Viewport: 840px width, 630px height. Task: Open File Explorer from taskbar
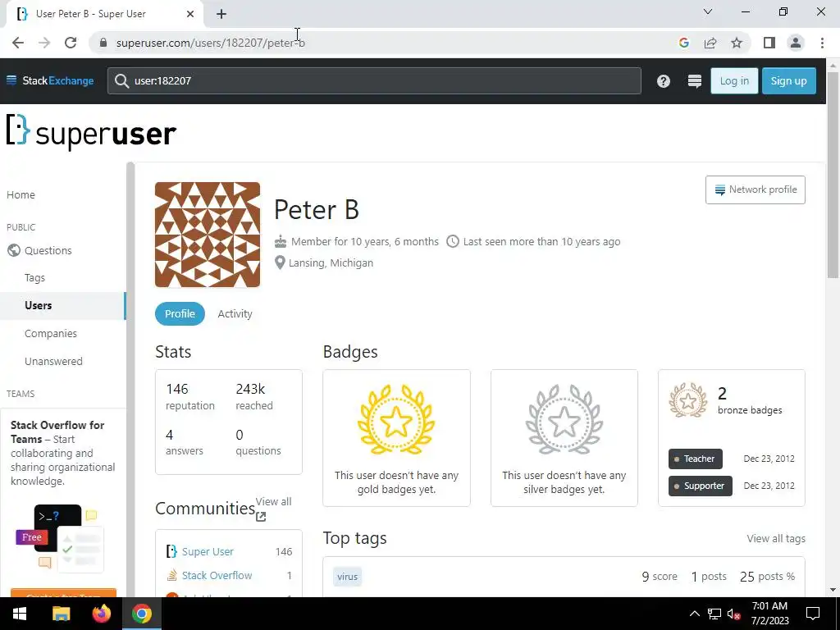(61, 614)
